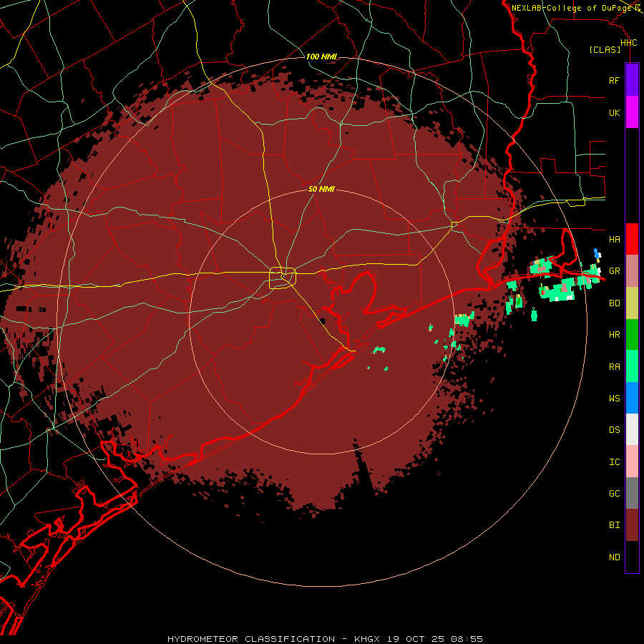The height and width of the screenshot is (644, 644).
Task: Click the yellow square at the radar center
Action: 283,278
